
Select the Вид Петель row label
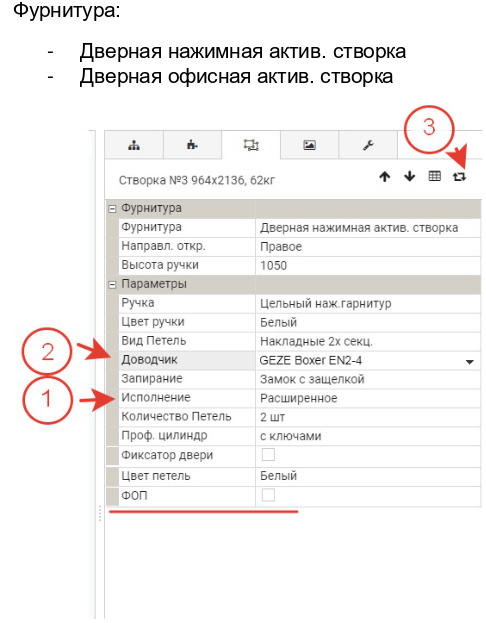(153, 341)
